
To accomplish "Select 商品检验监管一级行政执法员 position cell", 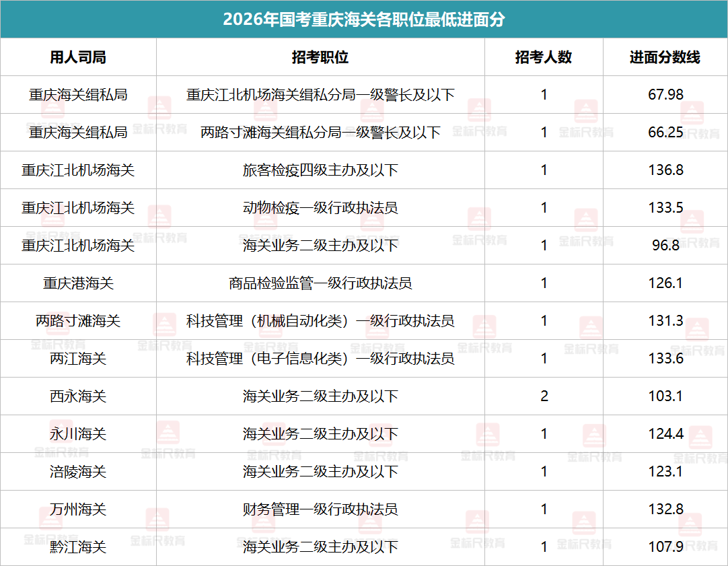I will 320,283.
